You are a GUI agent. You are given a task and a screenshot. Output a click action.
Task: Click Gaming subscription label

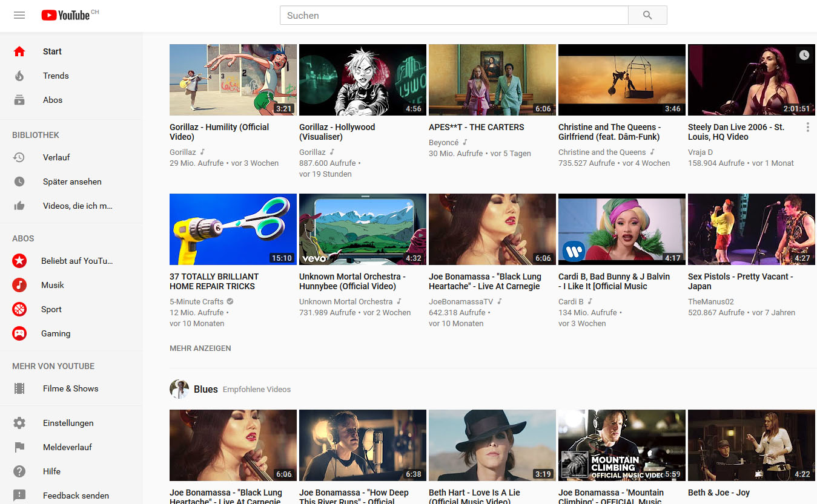[x=56, y=333]
